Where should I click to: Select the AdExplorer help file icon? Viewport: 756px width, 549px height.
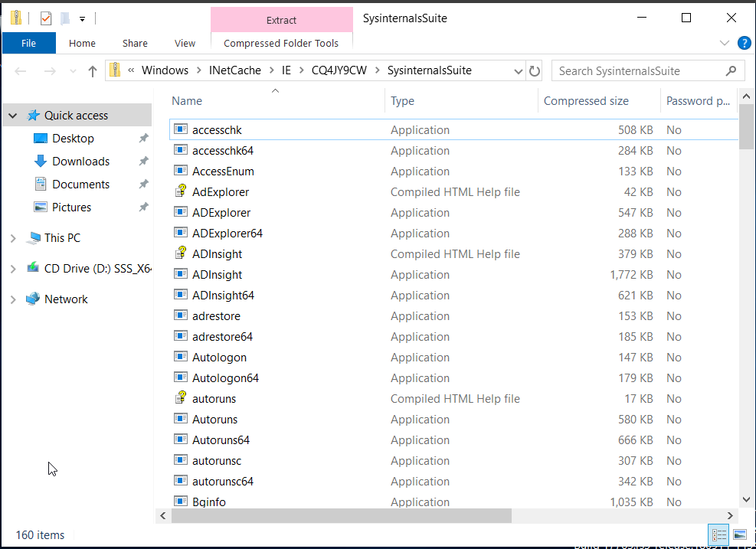click(x=181, y=192)
